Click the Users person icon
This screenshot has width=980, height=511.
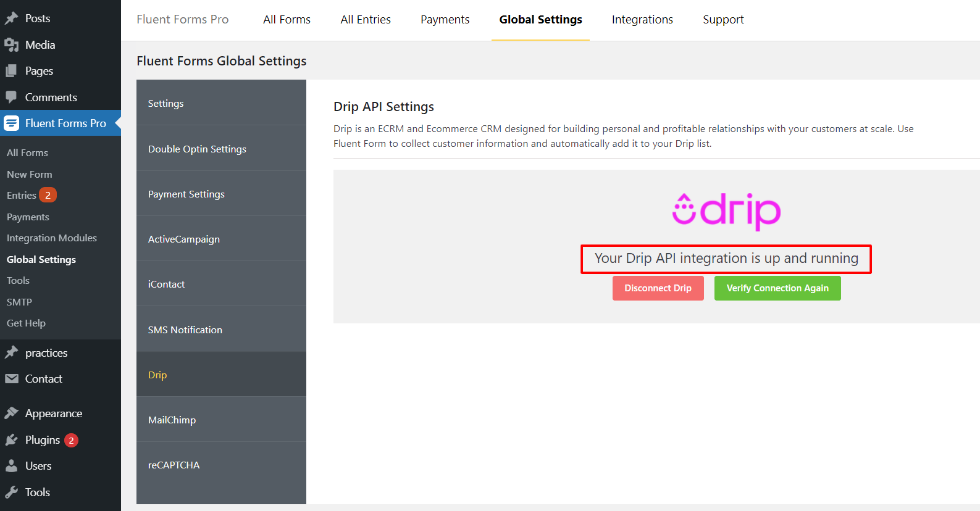pyautogui.click(x=12, y=466)
